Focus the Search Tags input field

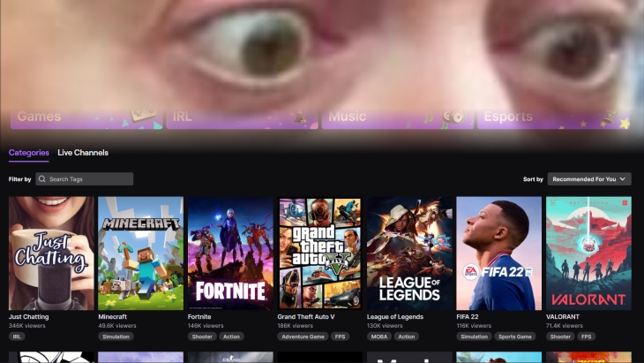(84, 178)
